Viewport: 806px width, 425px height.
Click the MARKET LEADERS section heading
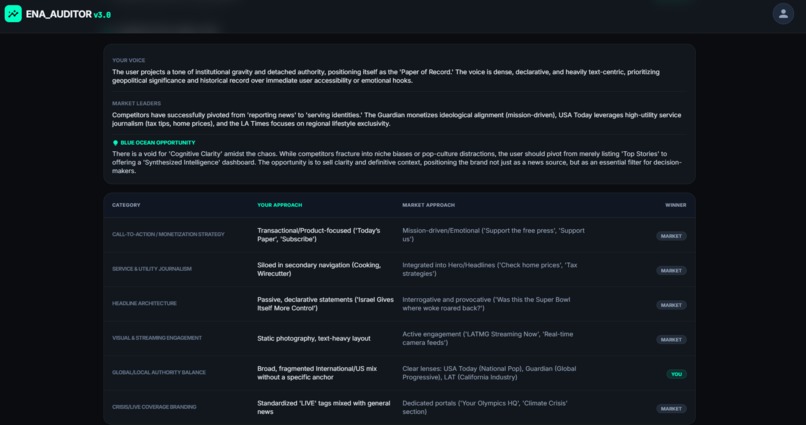pos(136,103)
